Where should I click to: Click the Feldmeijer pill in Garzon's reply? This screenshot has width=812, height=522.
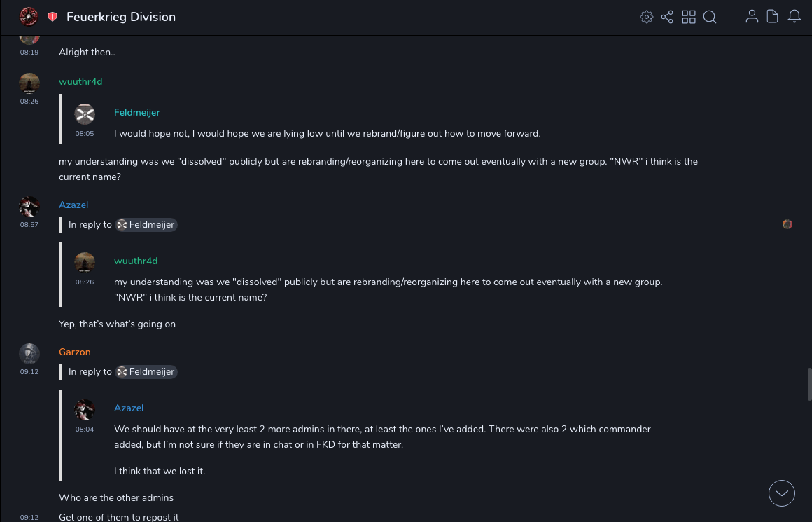coord(146,372)
